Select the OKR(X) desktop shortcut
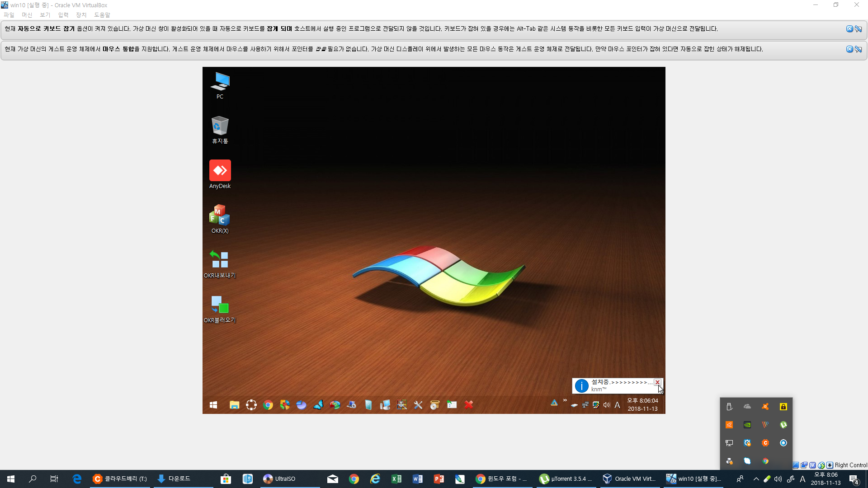This screenshot has width=868, height=488. (x=220, y=219)
